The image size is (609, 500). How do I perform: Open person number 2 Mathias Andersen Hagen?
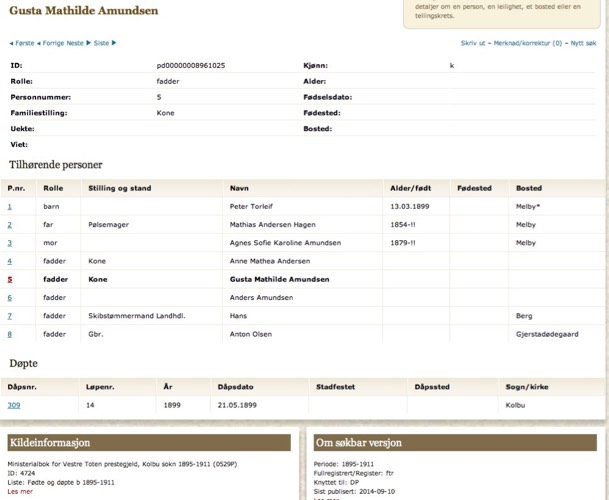pos(10,225)
